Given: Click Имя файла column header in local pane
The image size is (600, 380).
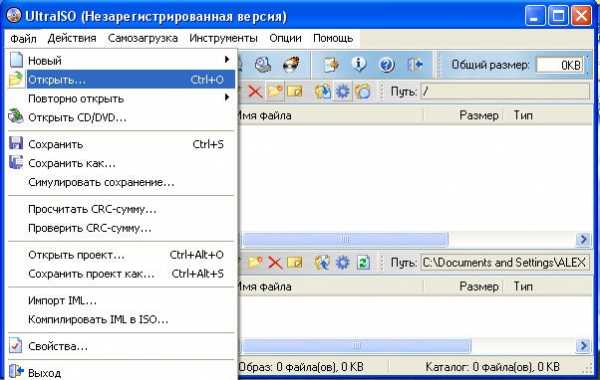Looking at the screenshot, I should pos(331,287).
